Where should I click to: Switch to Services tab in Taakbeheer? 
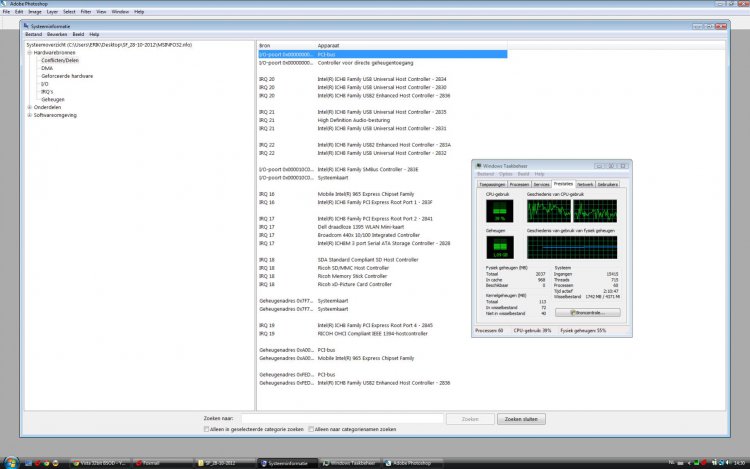click(541, 185)
